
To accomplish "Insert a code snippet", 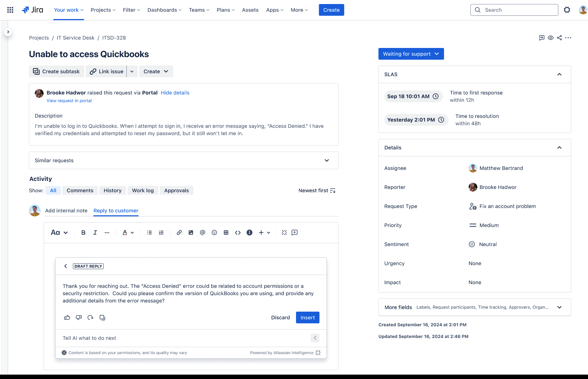I will click(238, 233).
